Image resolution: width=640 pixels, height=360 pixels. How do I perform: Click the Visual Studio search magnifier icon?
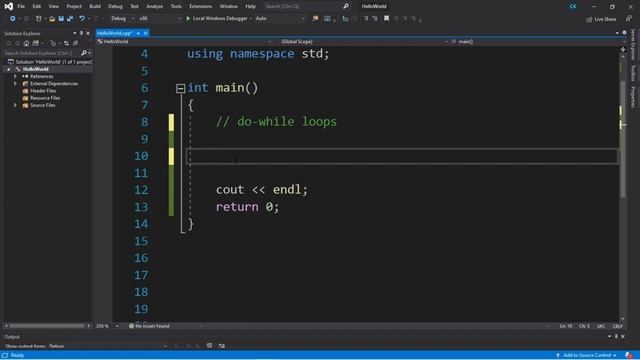coord(346,6)
